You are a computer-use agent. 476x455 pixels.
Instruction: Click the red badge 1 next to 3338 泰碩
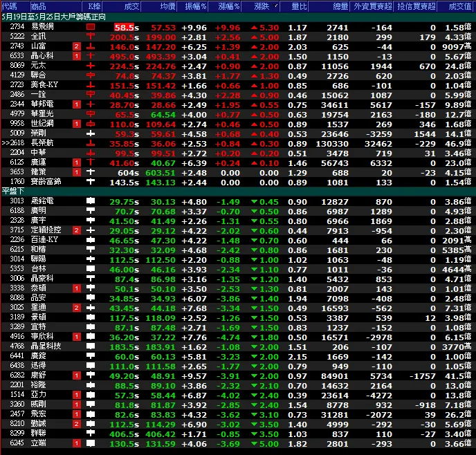coord(77,288)
